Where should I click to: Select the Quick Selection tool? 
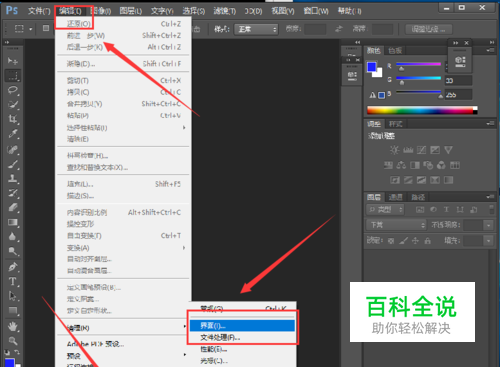click(x=13, y=105)
